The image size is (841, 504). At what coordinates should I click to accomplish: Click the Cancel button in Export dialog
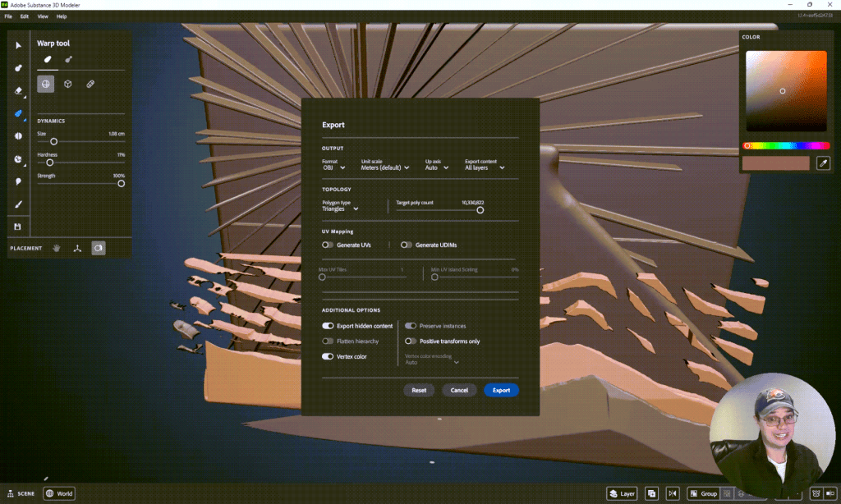tap(459, 390)
